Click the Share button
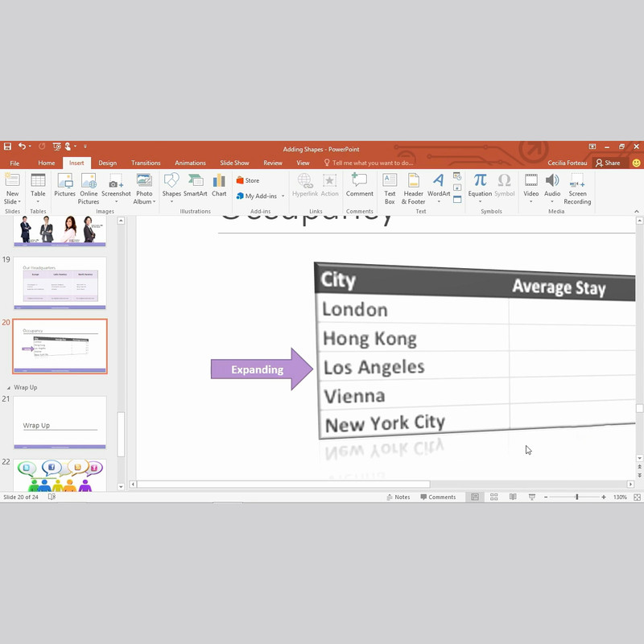Screen dimensions: 644x644 pyautogui.click(x=608, y=163)
